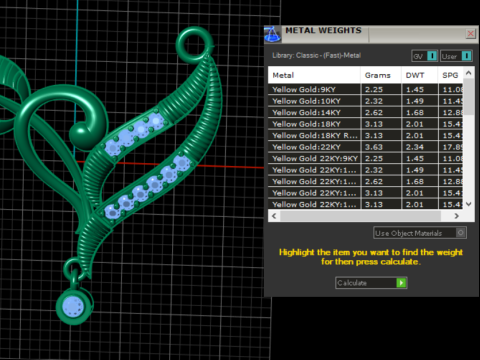Screen dimensions: 480x360
Task: Select the Yellow Gold:9KY row
Action: pos(365,89)
